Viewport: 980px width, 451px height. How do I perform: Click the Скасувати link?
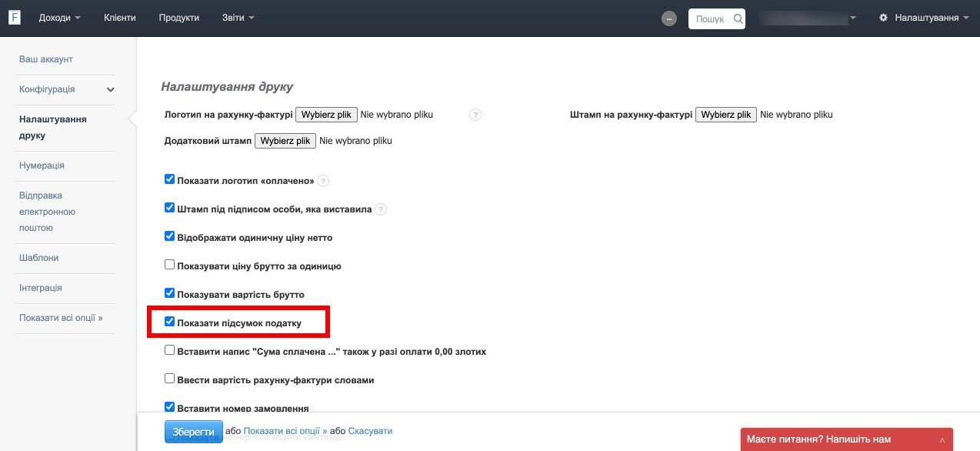(x=370, y=431)
